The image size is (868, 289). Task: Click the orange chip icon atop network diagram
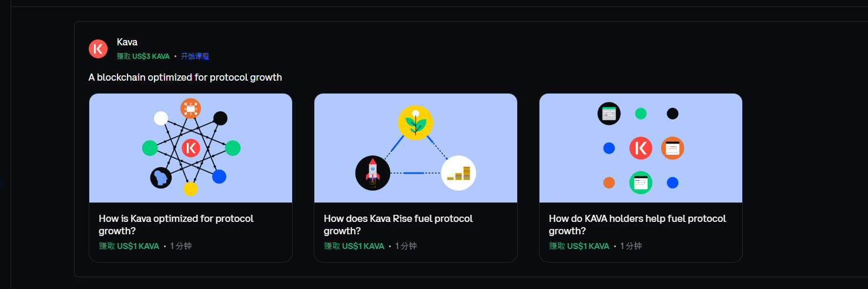190,108
